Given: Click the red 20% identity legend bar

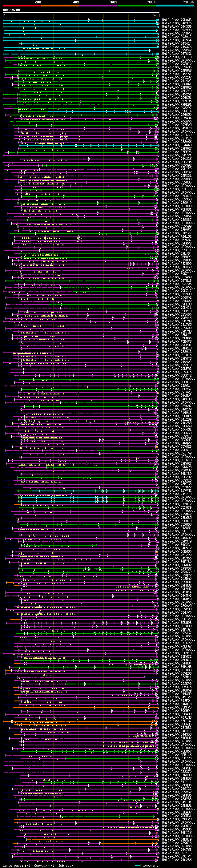Looking at the screenshot, I should pos(22,6).
